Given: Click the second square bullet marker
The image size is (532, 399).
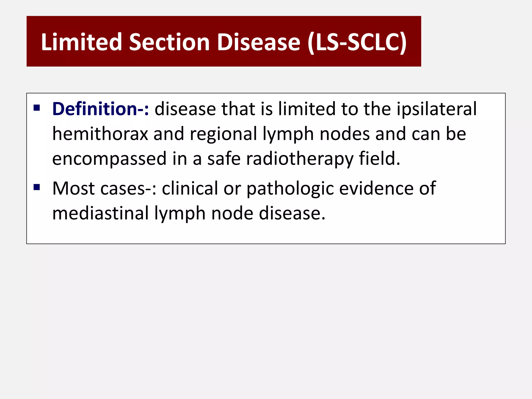Looking at the screenshot, I should tap(37, 187).
